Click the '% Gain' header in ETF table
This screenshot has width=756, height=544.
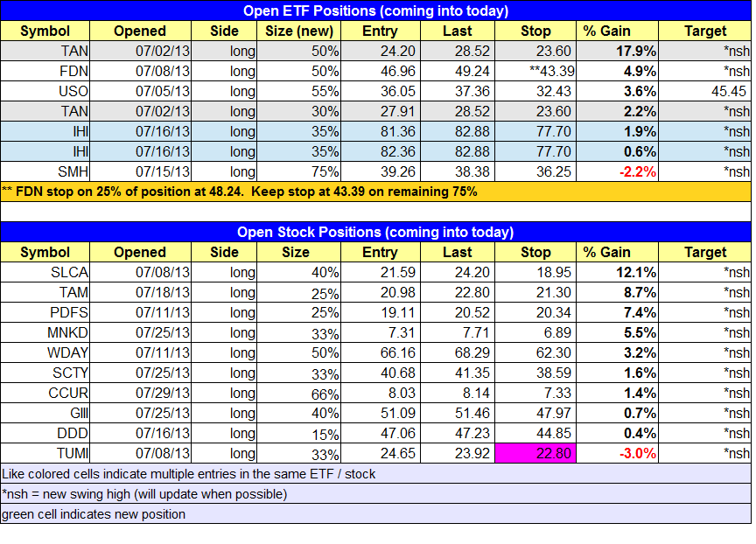(x=617, y=31)
